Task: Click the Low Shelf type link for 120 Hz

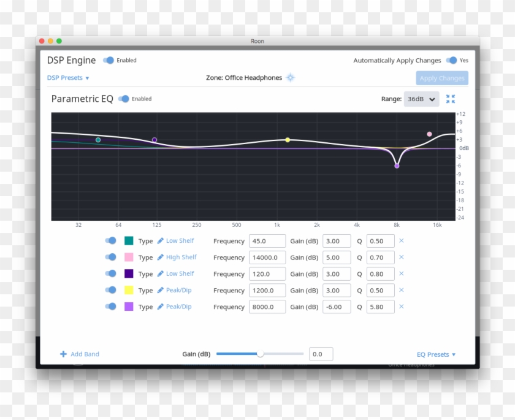Action: (x=180, y=273)
